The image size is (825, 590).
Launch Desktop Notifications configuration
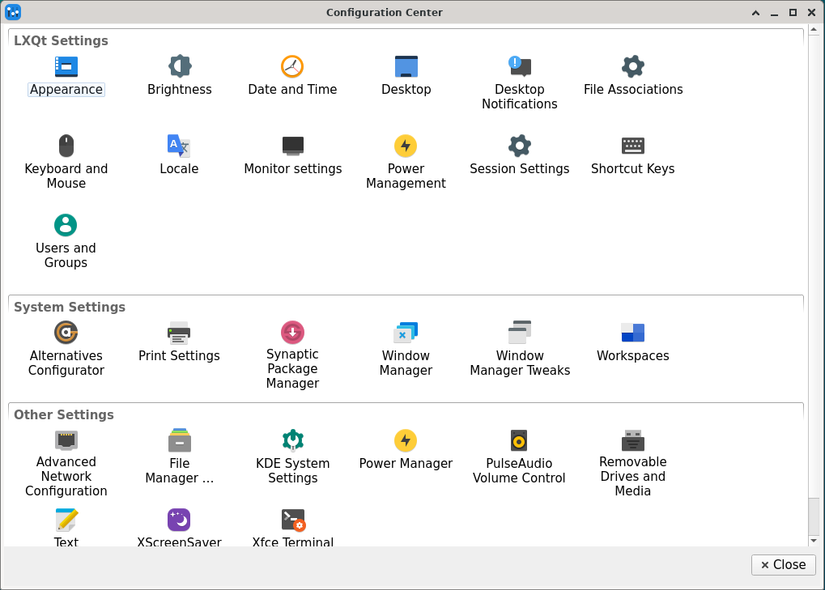point(519,67)
